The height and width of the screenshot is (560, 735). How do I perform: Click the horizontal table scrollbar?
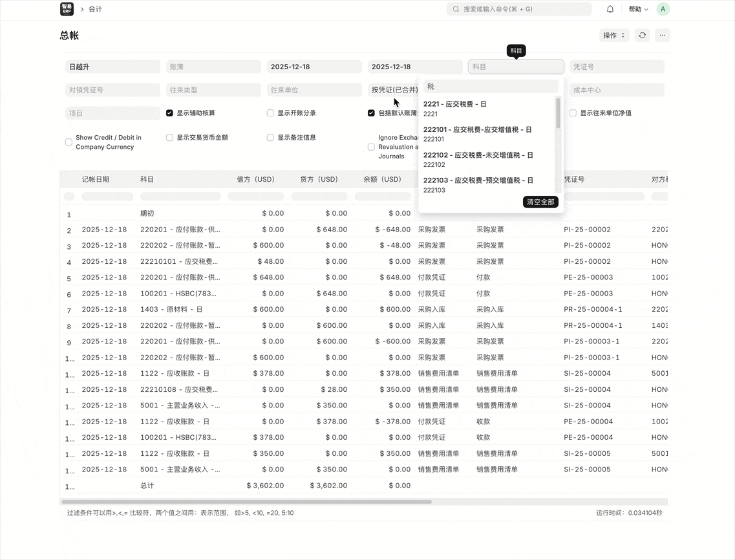pos(246,501)
